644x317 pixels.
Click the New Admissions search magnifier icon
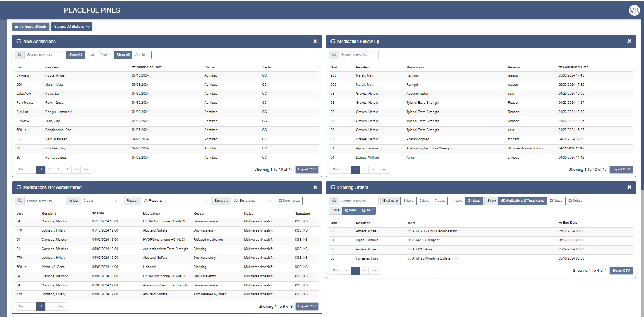point(20,55)
